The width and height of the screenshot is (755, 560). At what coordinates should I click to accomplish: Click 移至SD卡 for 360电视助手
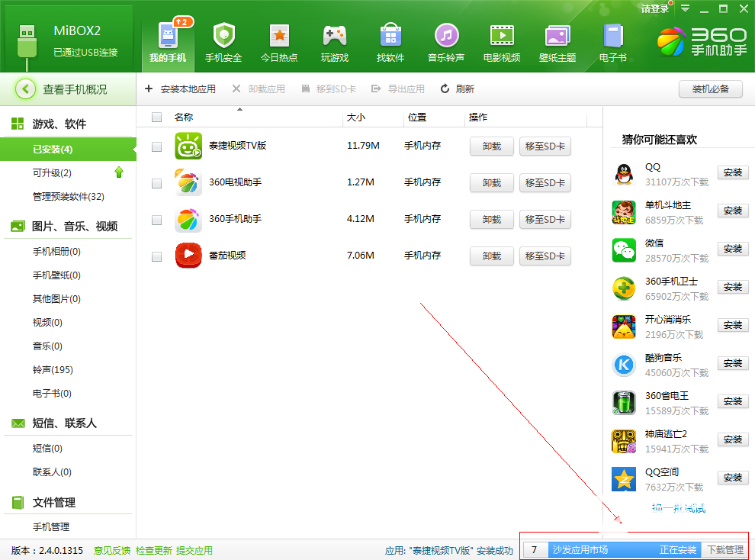click(545, 182)
